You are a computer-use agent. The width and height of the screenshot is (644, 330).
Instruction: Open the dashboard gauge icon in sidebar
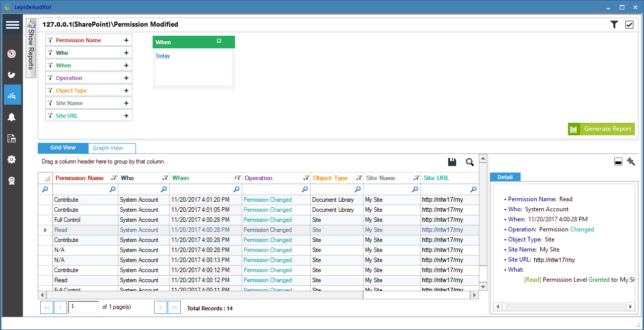pos(12,54)
